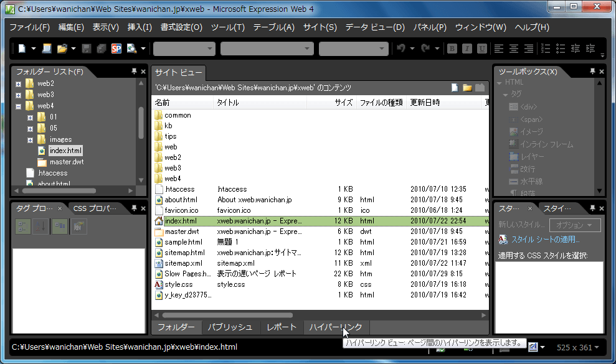Open the Open File dropdown arrow
This screenshot has width=616, height=364.
click(73, 49)
